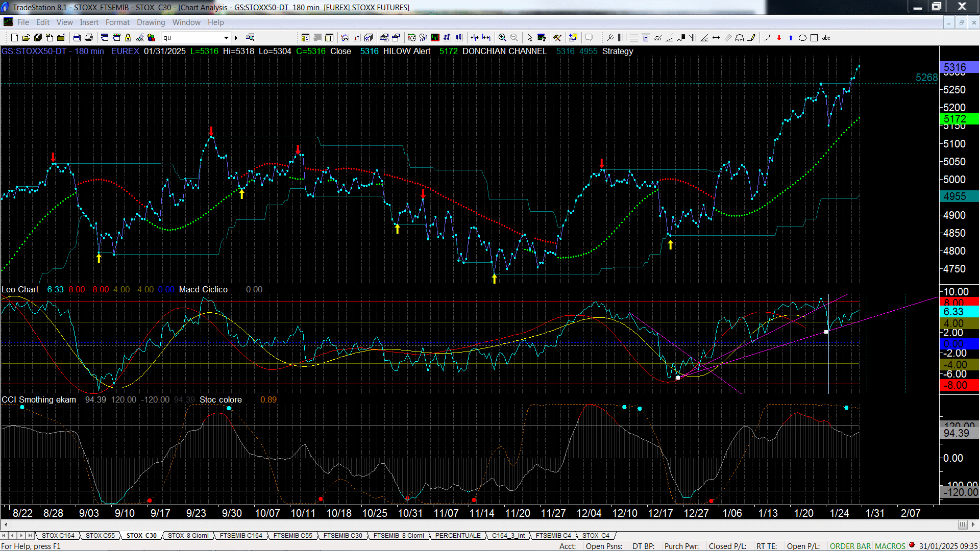This screenshot has width=980, height=551.
Task: Select the vertical lines drawing tool
Action: point(622,38)
